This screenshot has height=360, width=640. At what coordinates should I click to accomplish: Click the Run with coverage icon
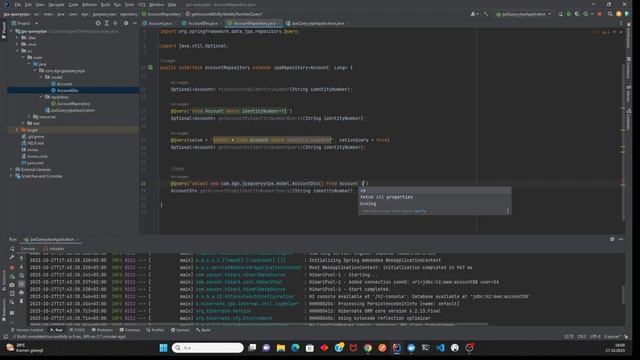[577, 14]
